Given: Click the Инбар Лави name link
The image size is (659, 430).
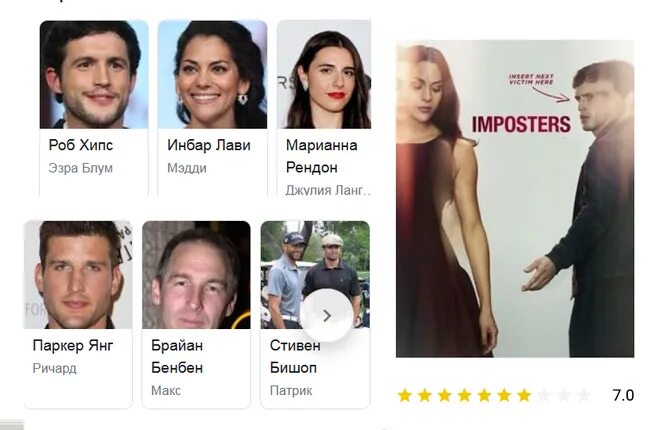Looking at the screenshot, I should pos(209,145).
